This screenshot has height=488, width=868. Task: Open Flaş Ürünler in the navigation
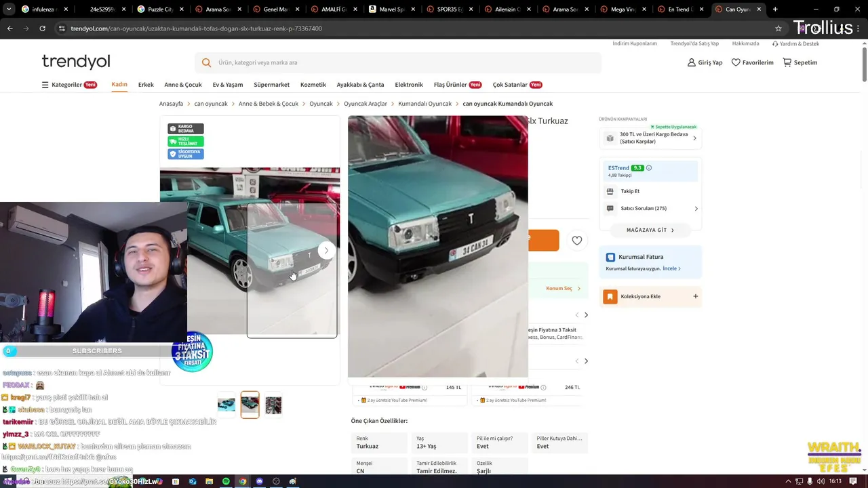click(457, 85)
